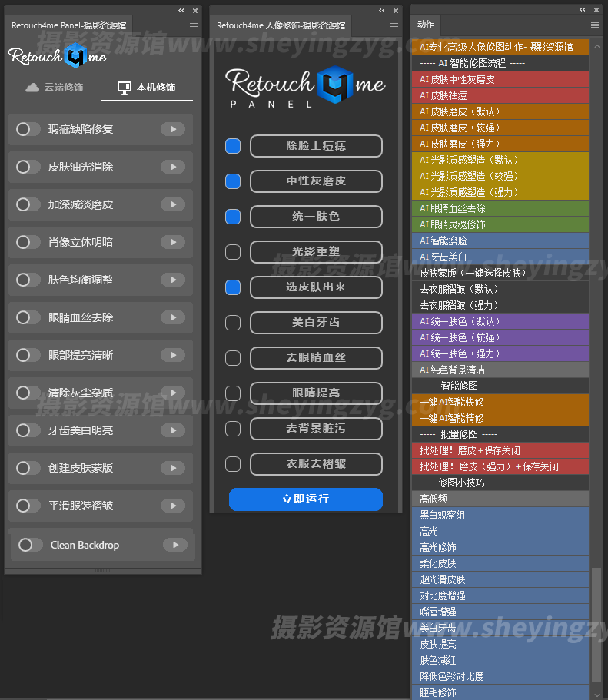608x700 pixels.
Task: Open the Retouch4me Panel hamburger menu icon
Action: (x=194, y=25)
